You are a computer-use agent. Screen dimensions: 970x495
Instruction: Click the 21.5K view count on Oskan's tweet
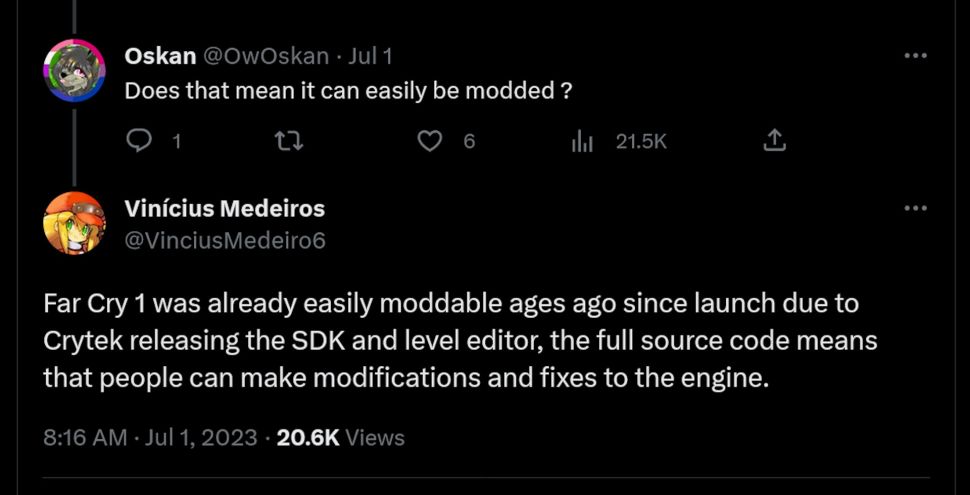641,142
